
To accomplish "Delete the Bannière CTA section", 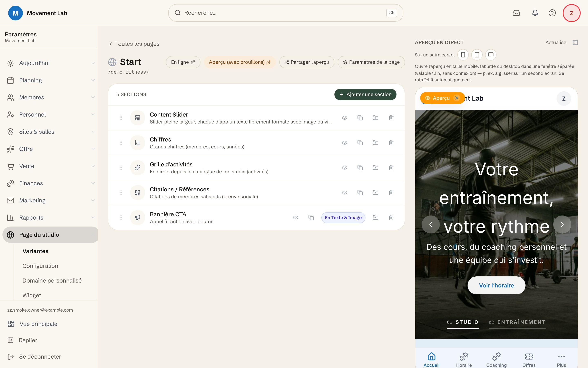I will [391, 218].
